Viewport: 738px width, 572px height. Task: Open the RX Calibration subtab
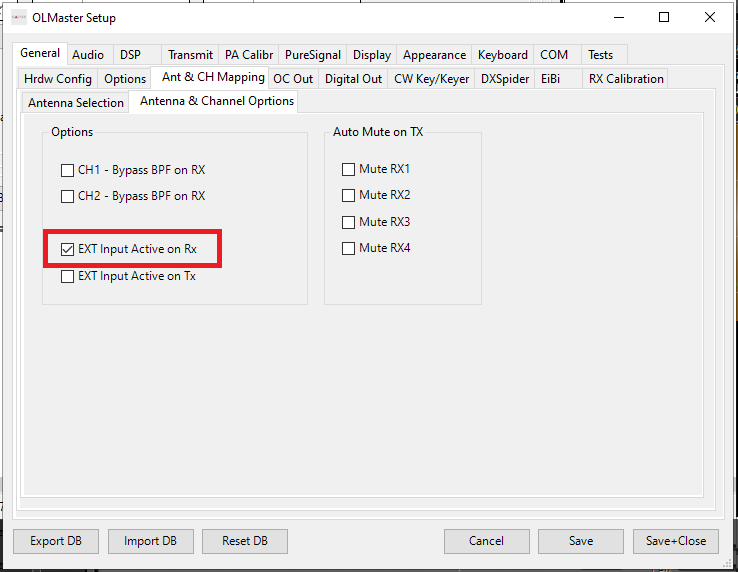click(625, 79)
